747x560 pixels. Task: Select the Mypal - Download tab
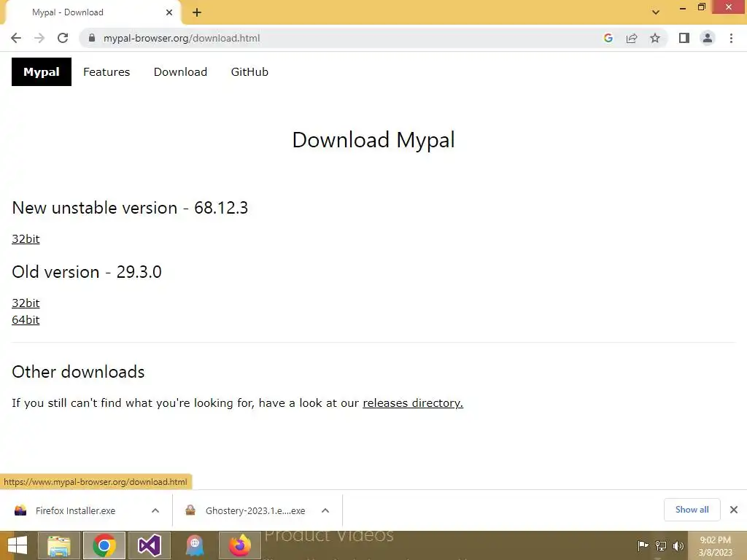[x=93, y=12]
